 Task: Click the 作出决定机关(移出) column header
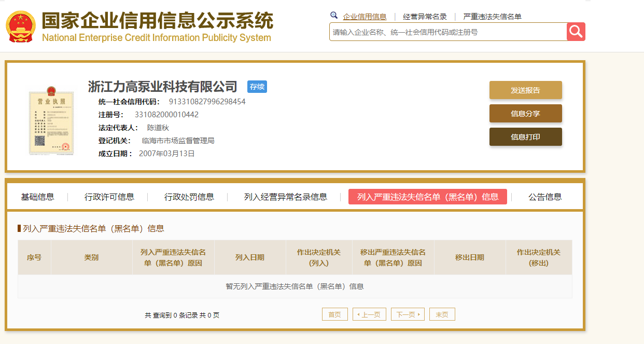coord(539,257)
